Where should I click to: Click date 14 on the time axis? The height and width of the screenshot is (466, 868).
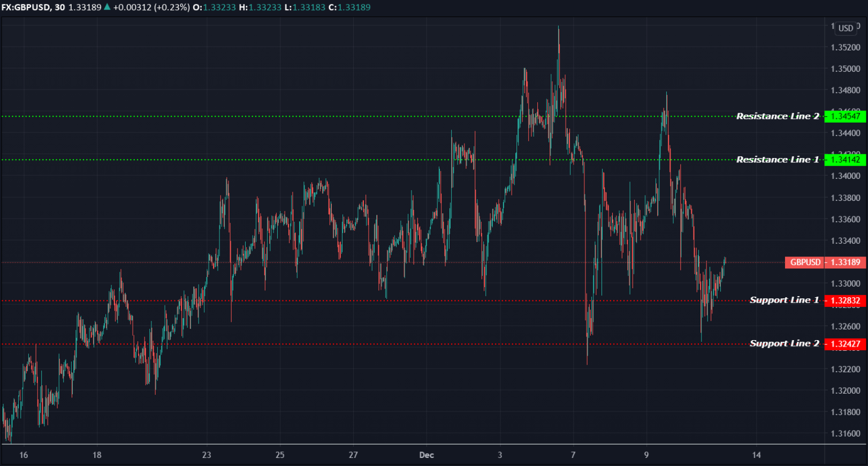756,455
